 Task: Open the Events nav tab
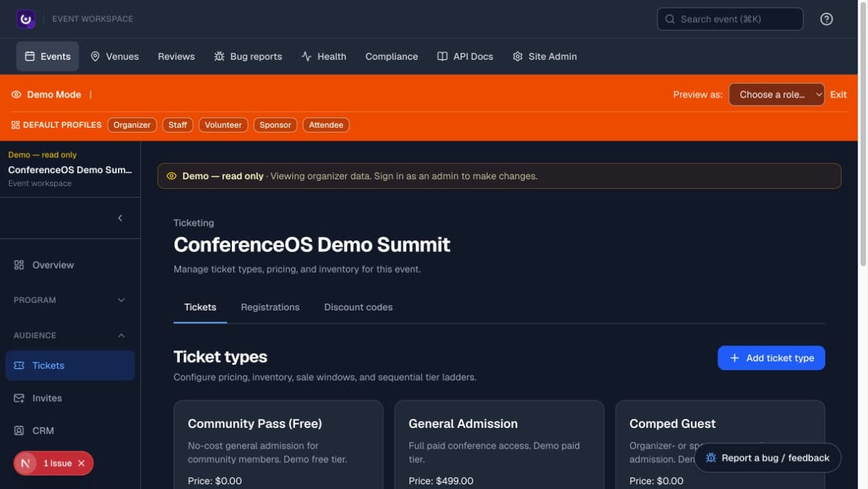pyautogui.click(x=47, y=56)
